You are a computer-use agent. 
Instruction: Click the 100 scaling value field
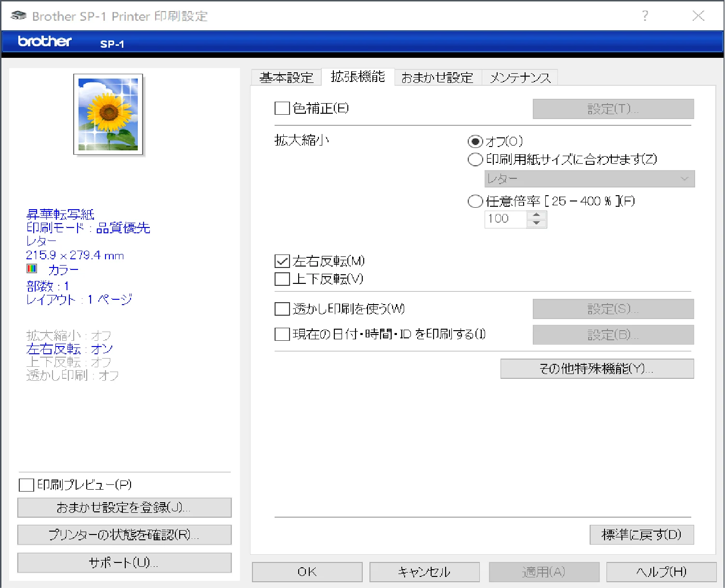pos(505,219)
